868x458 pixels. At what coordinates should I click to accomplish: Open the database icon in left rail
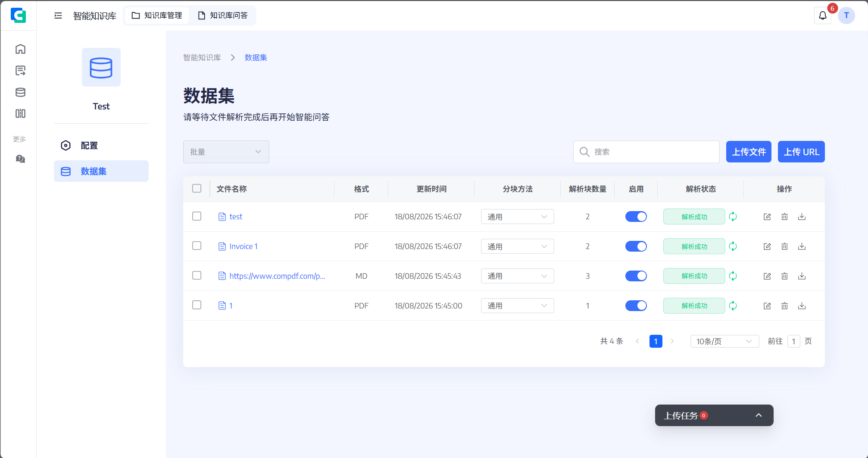pyautogui.click(x=20, y=92)
